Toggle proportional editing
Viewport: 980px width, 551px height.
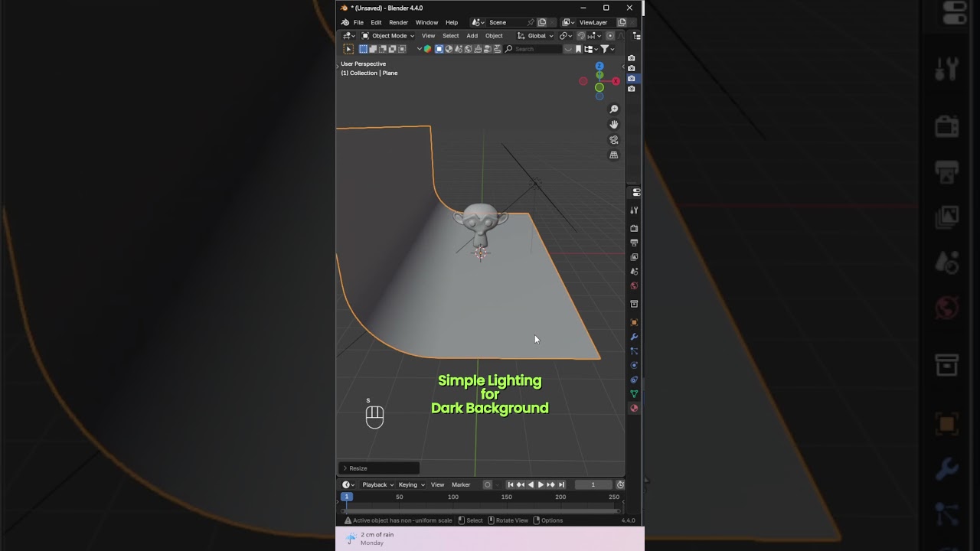(x=610, y=36)
